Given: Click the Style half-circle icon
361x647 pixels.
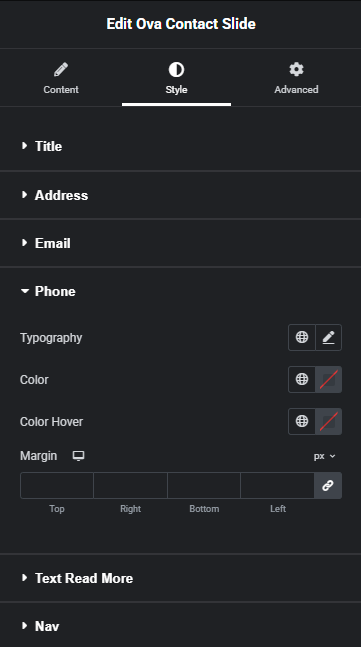Looking at the screenshot, I should (x=176, y=70).
